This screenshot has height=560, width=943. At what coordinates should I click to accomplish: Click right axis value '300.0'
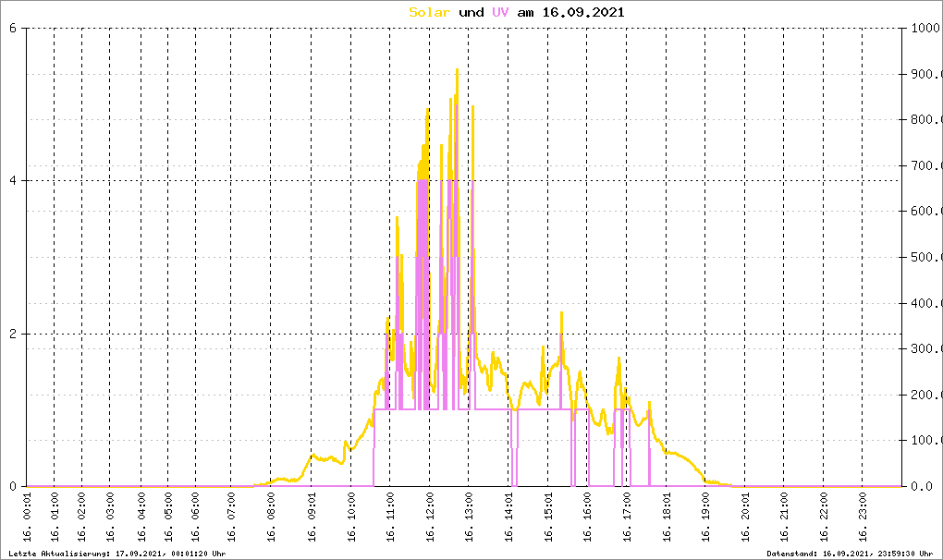(925, 348)
